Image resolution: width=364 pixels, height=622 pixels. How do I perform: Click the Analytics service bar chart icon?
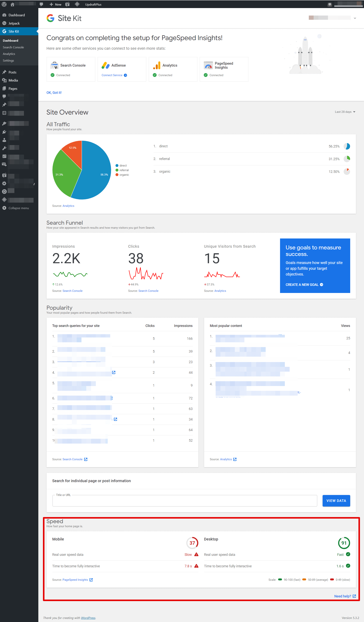click(x=157, y=65)
